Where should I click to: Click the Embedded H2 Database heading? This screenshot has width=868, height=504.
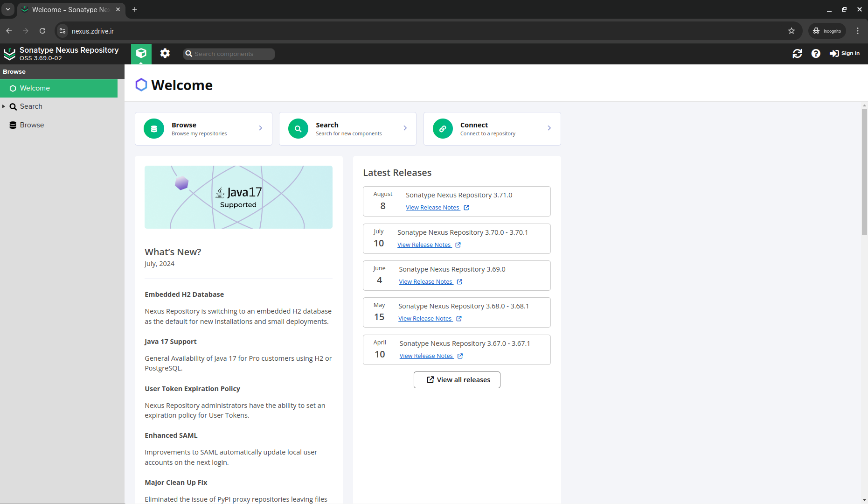pos(184,294)
